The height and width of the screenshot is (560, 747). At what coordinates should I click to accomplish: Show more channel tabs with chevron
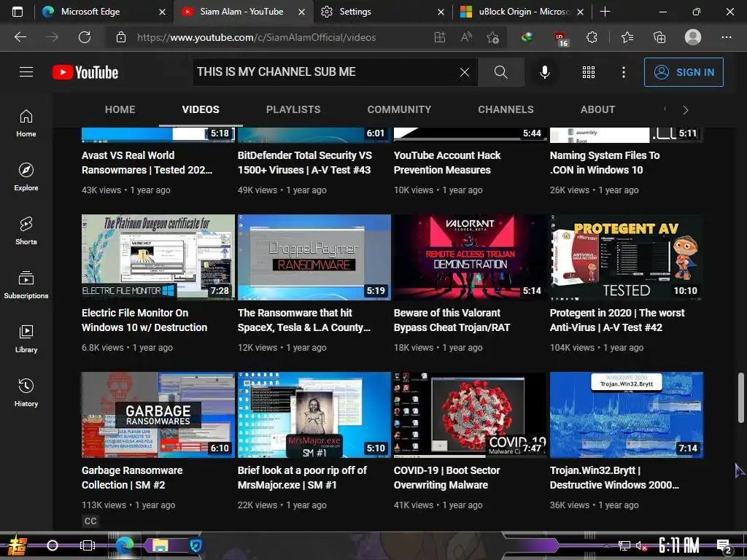685,110
